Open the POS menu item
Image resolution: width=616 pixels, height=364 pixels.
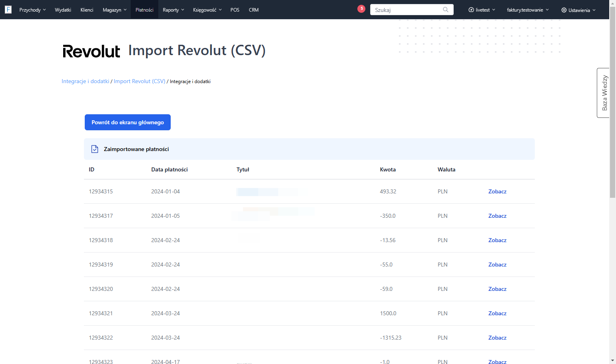[x=235, y=10]
